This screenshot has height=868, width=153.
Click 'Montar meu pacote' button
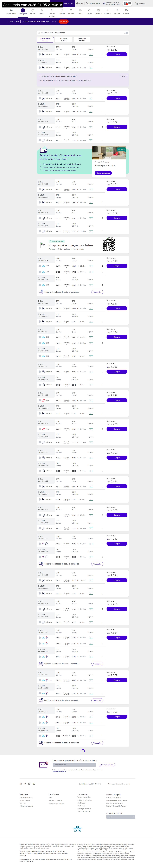tap(103, 173)
